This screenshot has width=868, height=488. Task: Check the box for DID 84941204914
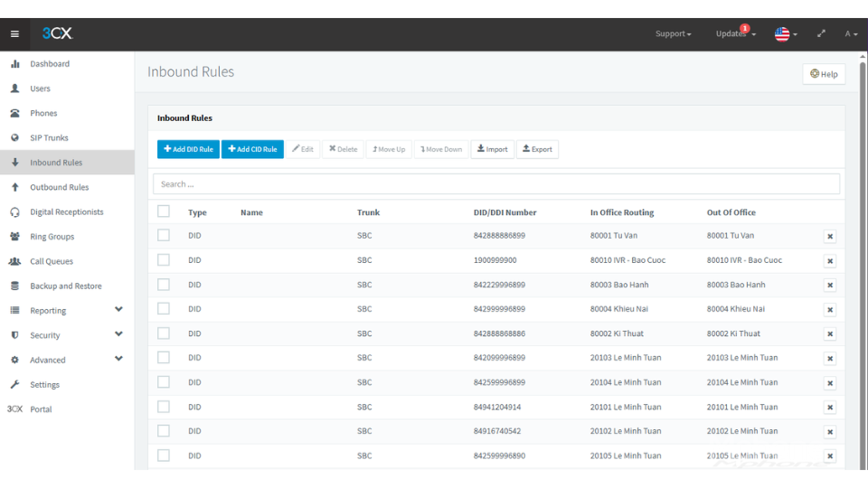164,407
